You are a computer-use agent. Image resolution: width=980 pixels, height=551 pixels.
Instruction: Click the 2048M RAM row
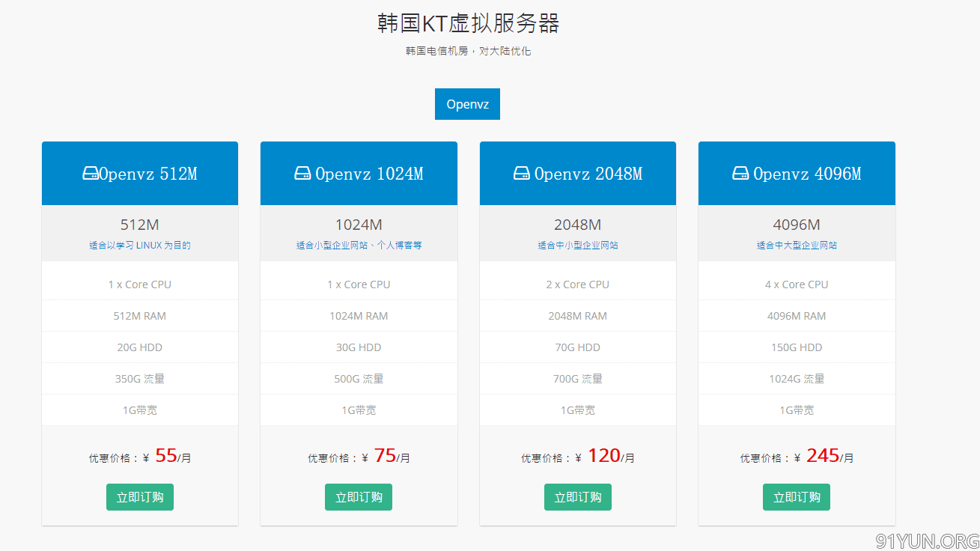pos(578,316)
